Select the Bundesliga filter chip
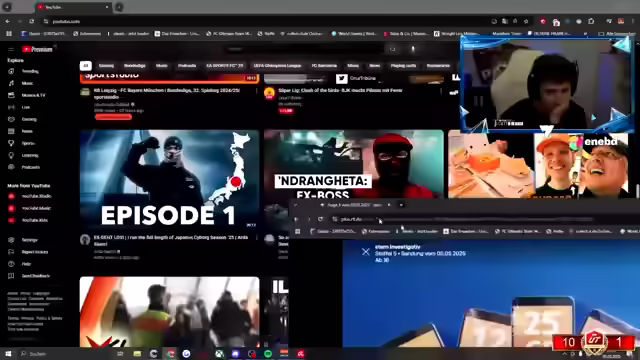Viewport: 640px width, 360px height. point(135,66)
